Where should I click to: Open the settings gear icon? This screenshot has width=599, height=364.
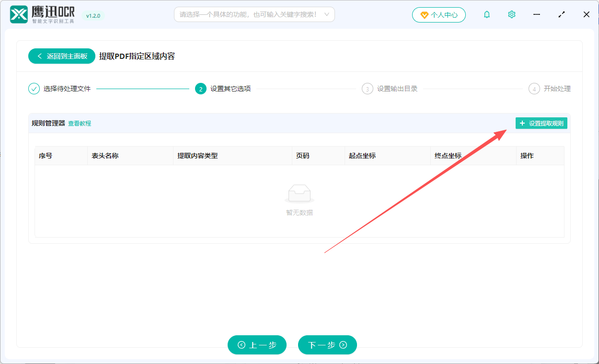click(x=511, y=14)
